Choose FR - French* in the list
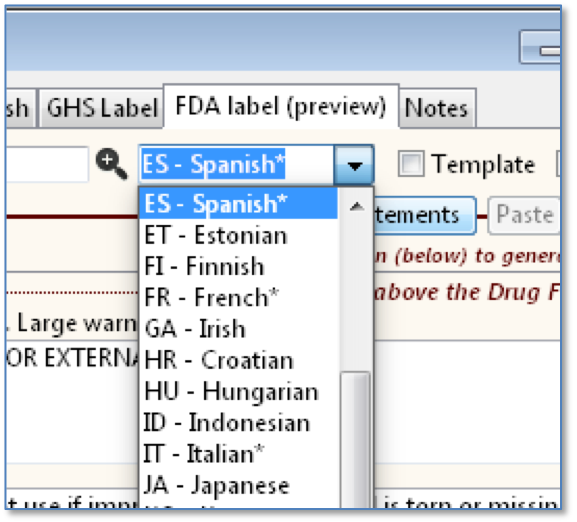The width and height of the screenshot is (577, 522). point(238,298)
